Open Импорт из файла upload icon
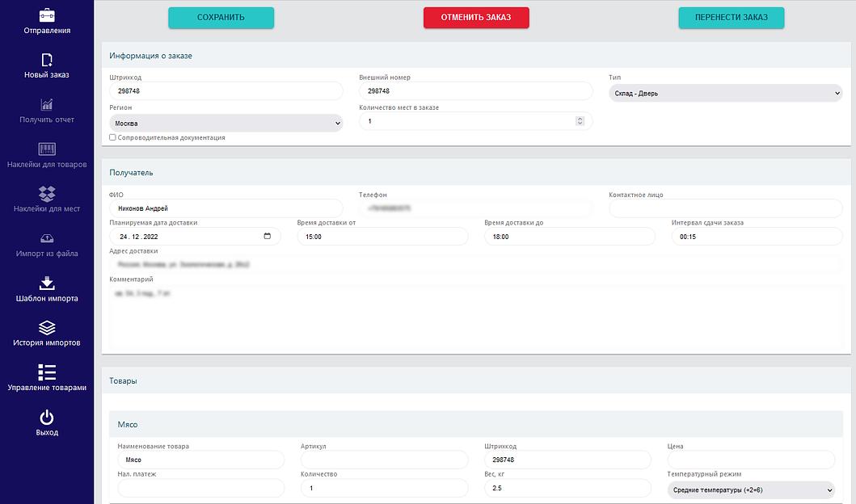The height and width of the screenshot is (504, 856). point(47,238)
